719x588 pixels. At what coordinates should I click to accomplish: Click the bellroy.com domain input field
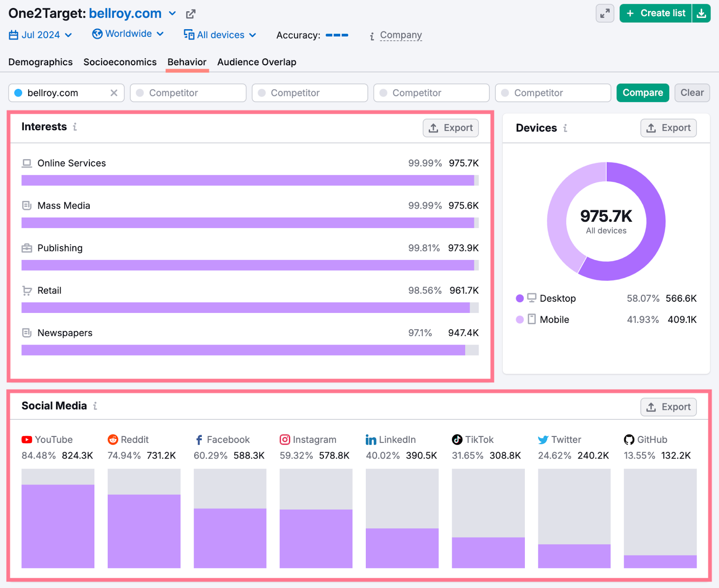coord(67,93)
